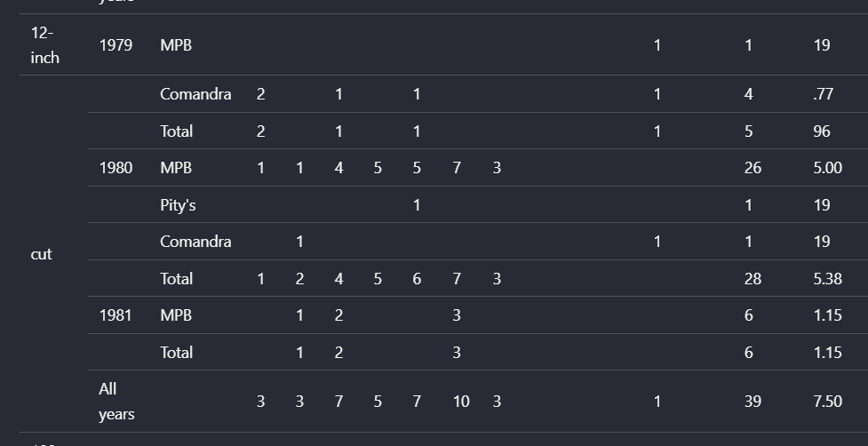This screenshot has width=868, height=446.
Task: Click the cut row label
Action: coord(42,255)
